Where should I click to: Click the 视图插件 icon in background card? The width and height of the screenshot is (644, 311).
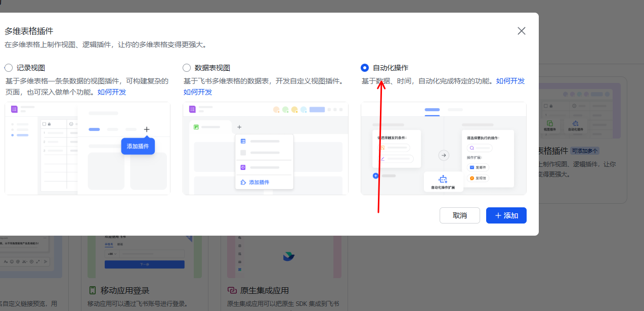click(x=549, y=123)
